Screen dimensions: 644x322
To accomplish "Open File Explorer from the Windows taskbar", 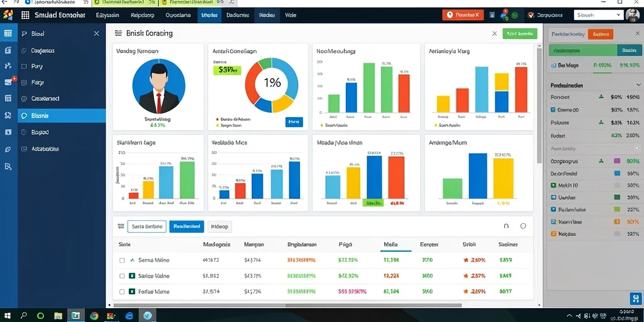I will click(58, 316).
